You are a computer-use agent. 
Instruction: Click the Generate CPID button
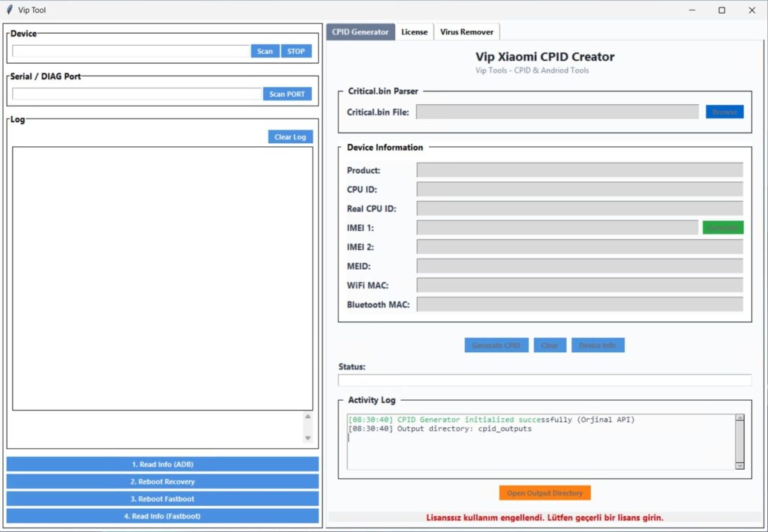[496, 345]
